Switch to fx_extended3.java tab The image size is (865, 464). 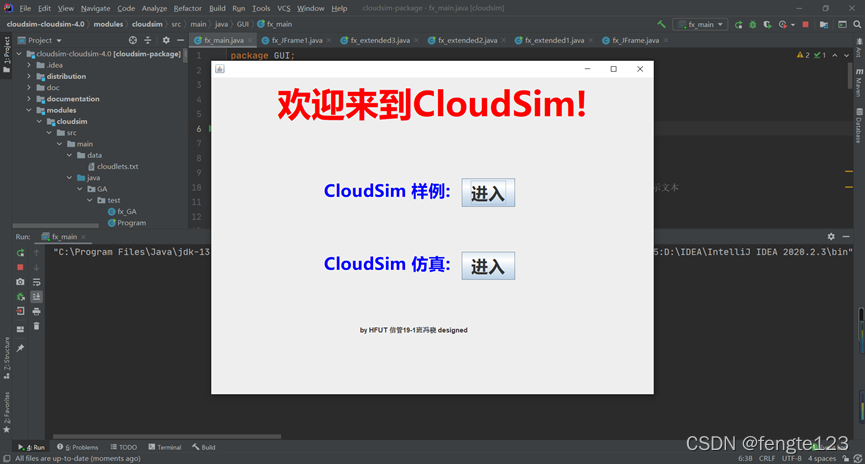[x=380, y=40]
